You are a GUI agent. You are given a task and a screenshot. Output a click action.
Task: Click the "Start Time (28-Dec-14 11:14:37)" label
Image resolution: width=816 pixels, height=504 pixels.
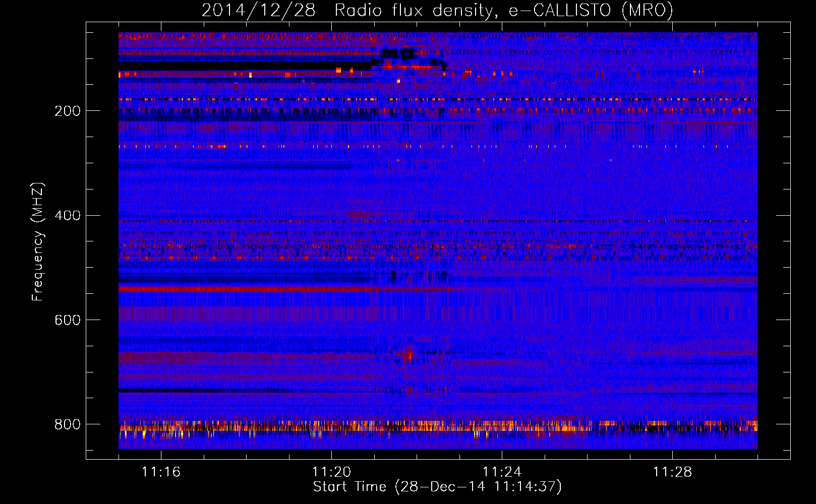click(437, 487)
